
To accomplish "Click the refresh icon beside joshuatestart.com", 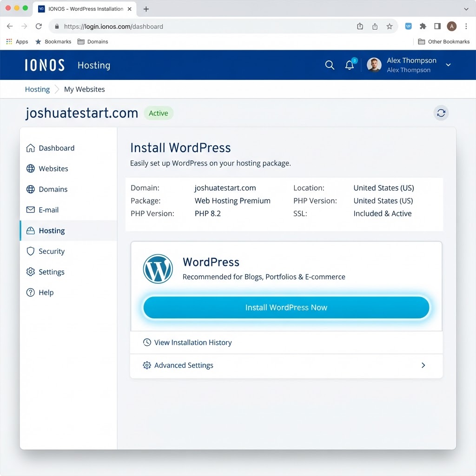I will click(x=441, y=113).
